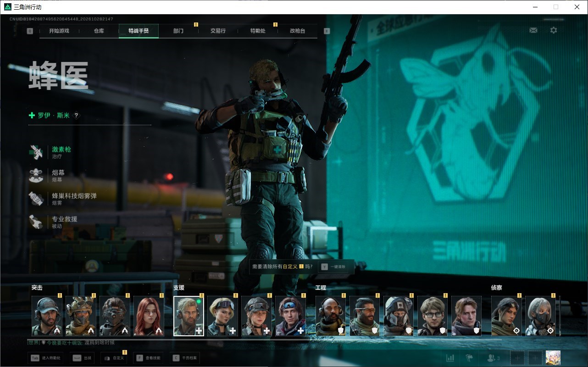
Task: Click the question mark beside 罗伊·斯米
Action: pyautogui.click(x=76, y=116)
